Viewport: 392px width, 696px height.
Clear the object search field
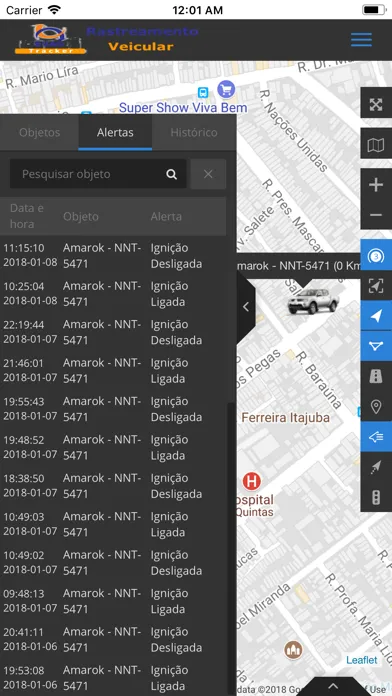208,174
